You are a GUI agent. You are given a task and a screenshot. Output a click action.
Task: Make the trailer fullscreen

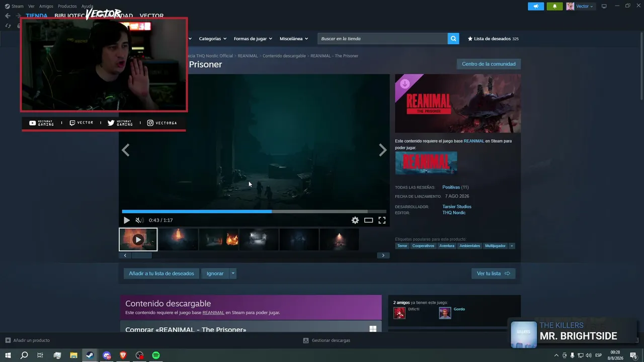tap(382, 220)
